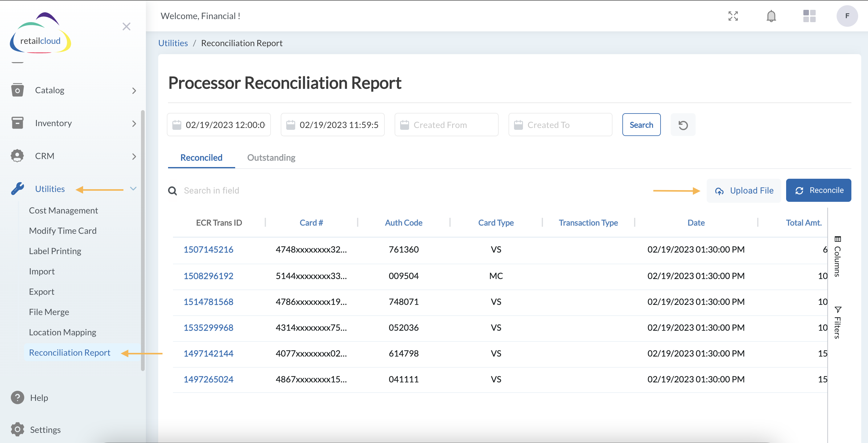Click the Utilities wrench icon
868x443 pixels.
(x=17, y=189)
